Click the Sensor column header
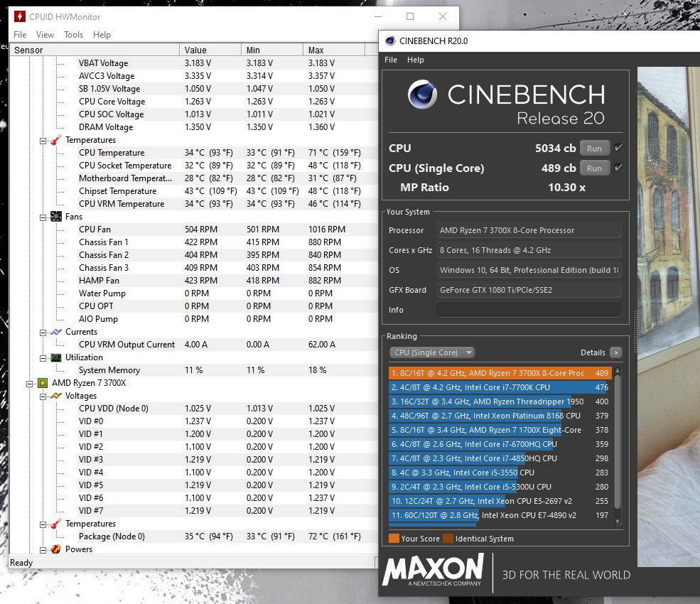Viewport: 700px width, 604px height. tap(95, 50)
